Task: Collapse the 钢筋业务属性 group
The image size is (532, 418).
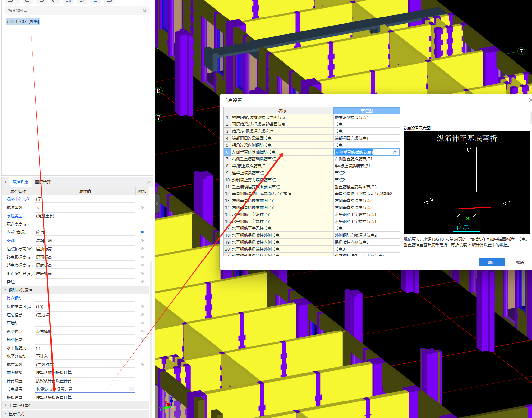Action: (5, 290)
